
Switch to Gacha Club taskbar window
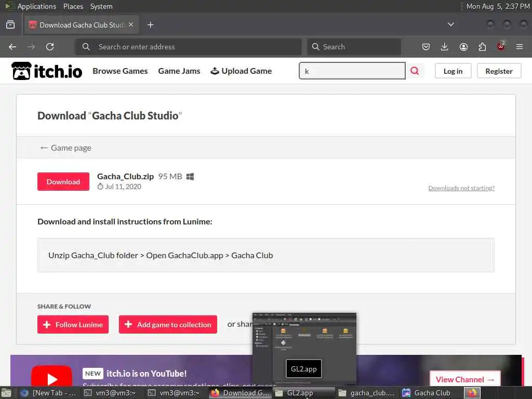point(431,393)
